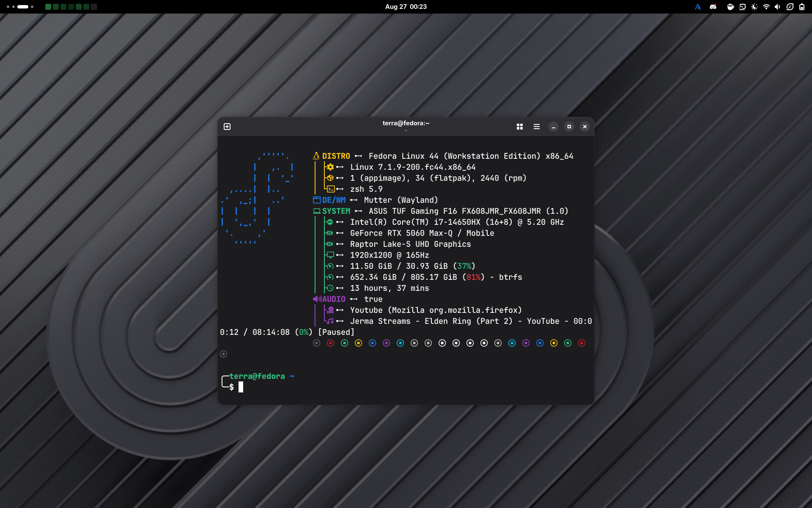The width and height of the screenshot is (812, 508).
Task: Click the CPU chip icon on Intel Core row
Action: tap(330, 222)
